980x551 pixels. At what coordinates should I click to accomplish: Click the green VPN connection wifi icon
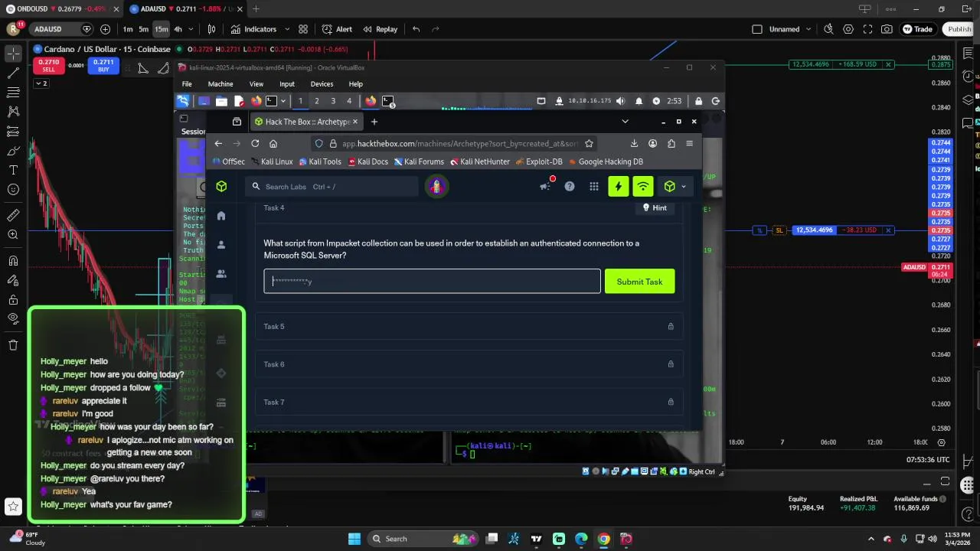click(x=643, y=186)
